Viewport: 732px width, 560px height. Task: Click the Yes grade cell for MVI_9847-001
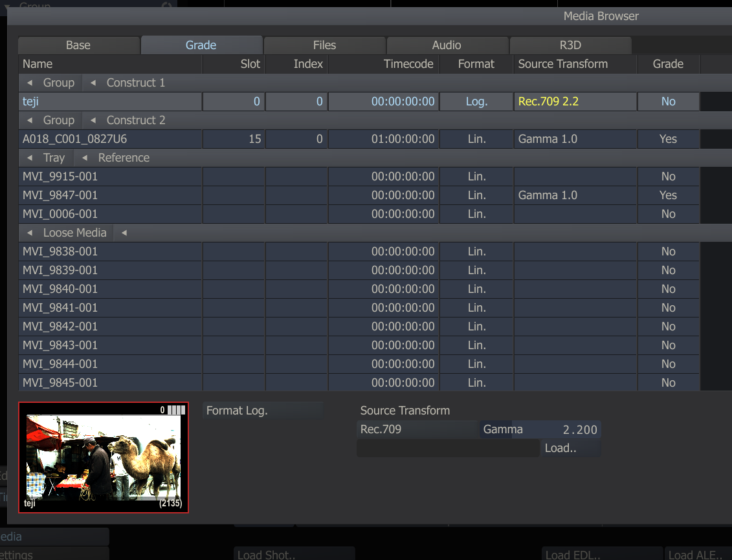pyautogui.click(x=669, y=195)
